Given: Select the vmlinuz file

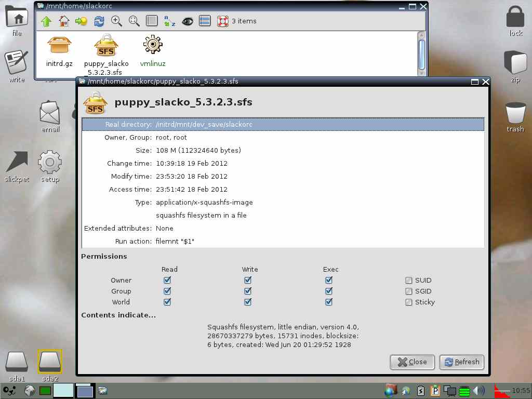Looking at the screenshot, I should pos(153,51).
